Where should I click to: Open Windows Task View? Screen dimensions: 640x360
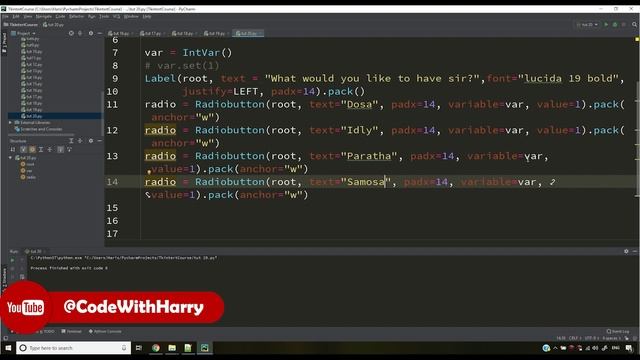[139, 348]
